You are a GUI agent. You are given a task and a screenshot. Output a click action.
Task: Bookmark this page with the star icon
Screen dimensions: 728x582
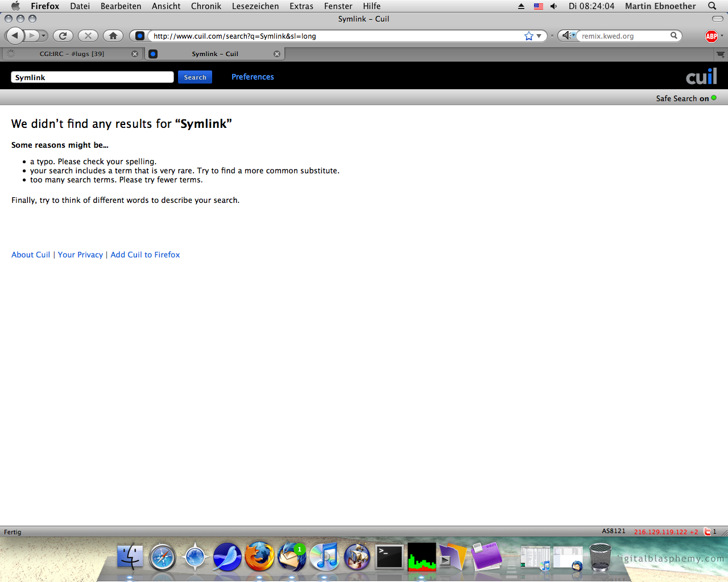pyautogui.click(x=529, y=36)
